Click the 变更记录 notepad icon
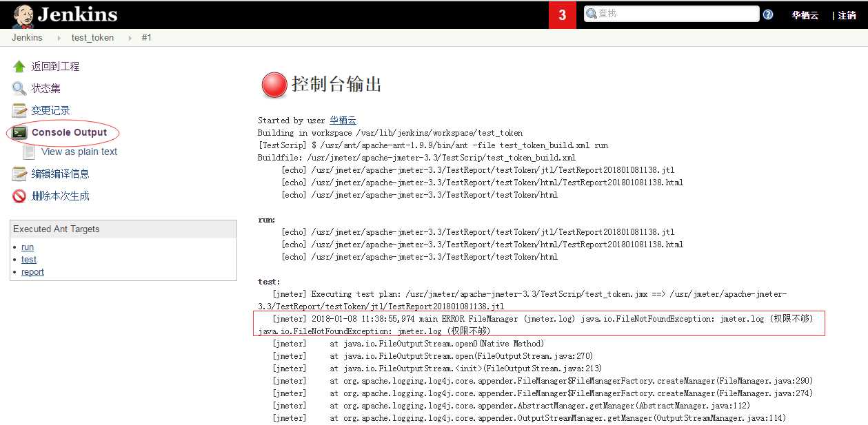Image resolution: width=868 pixels, height=425 pixels. tap(19, 110)
